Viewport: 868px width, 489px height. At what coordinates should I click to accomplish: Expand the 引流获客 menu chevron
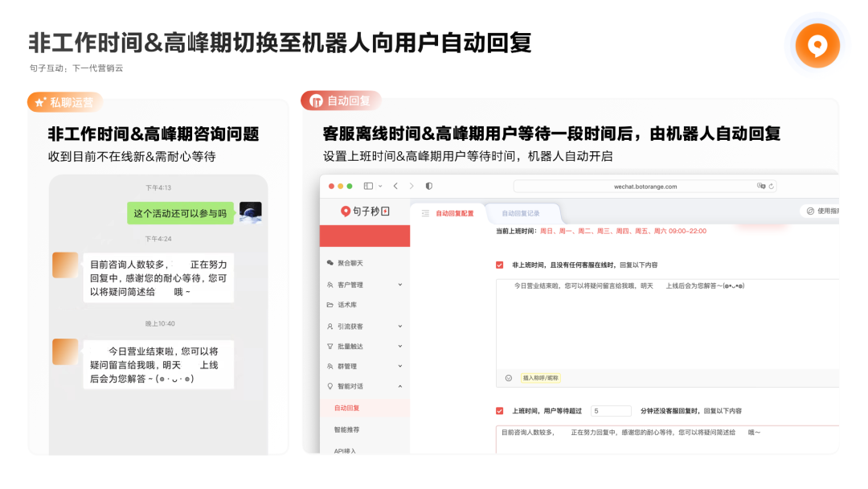[400, 327]
